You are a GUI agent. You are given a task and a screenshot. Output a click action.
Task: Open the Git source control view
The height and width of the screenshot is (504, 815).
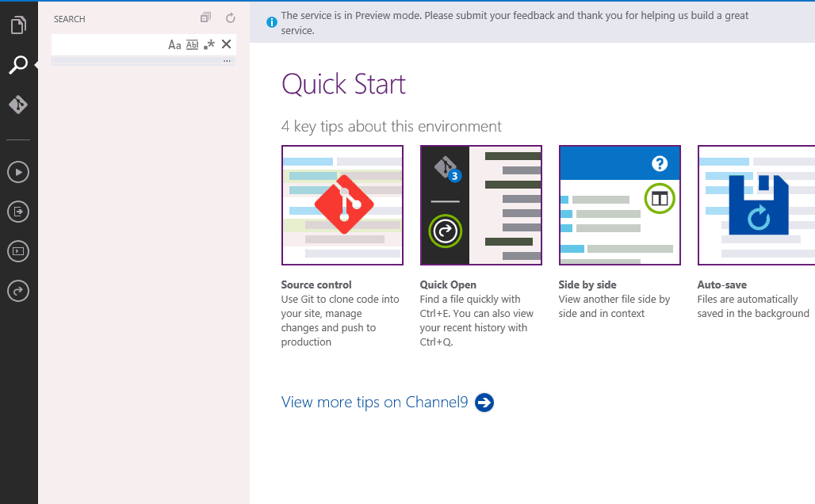click(17, 104)
